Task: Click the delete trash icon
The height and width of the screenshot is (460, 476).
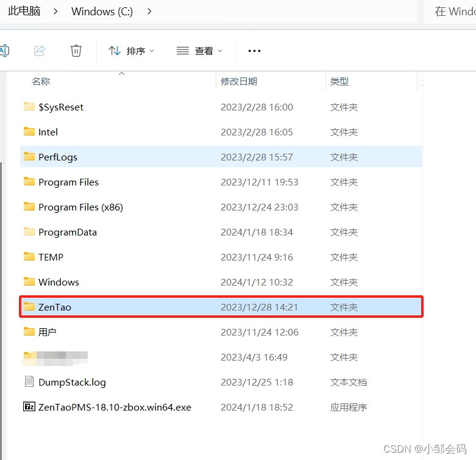Action: point(76,51)
